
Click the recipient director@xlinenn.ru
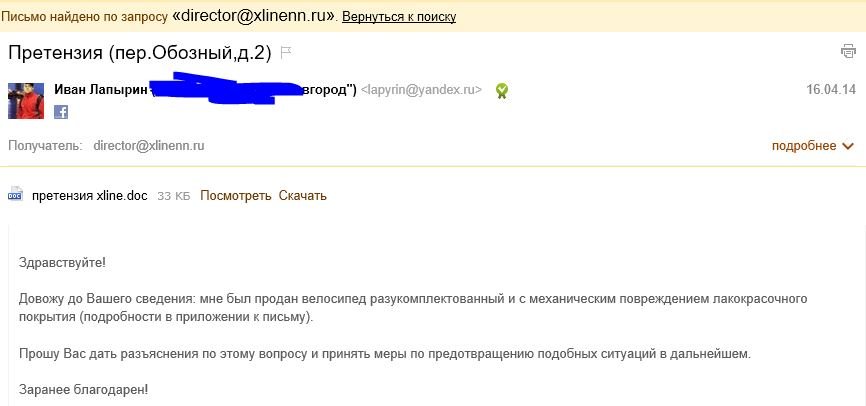[149, 146]
